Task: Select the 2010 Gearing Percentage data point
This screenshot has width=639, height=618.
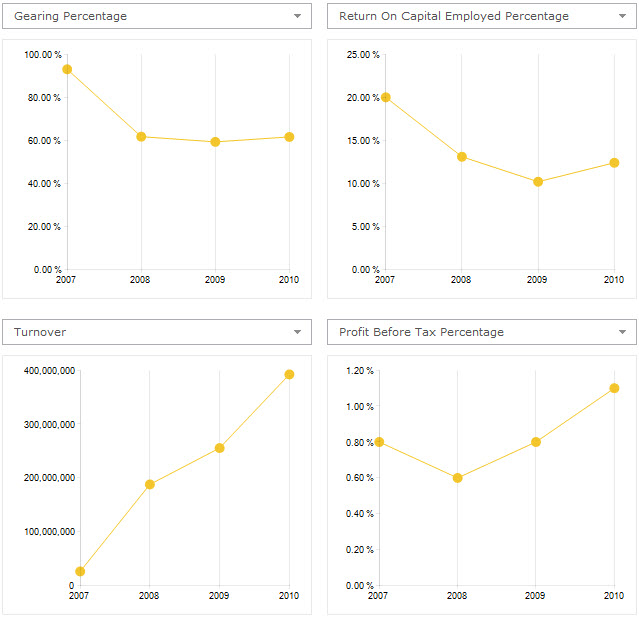Action: pyautogui.click(x=289, y=136)
